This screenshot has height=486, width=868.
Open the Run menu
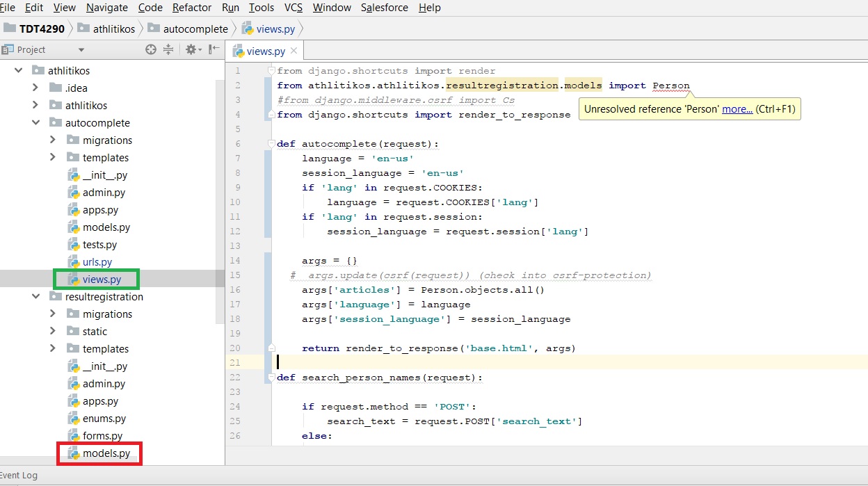point(230,8)
